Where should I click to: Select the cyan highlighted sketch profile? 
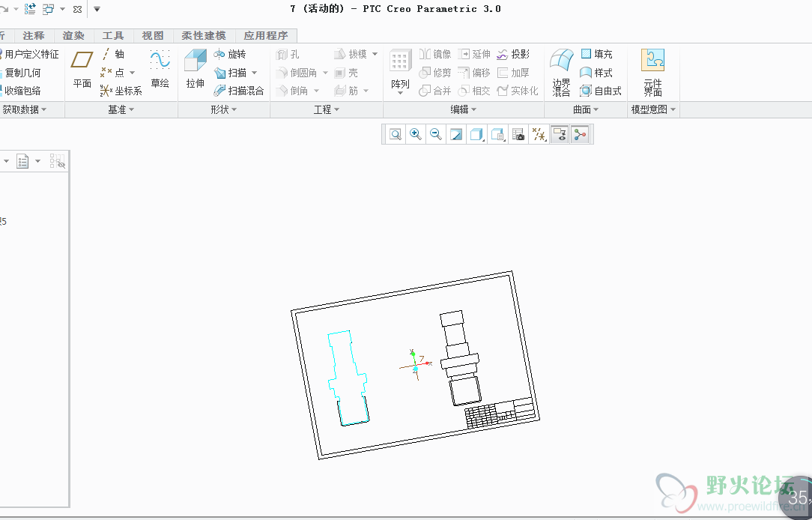coord(348,378)
